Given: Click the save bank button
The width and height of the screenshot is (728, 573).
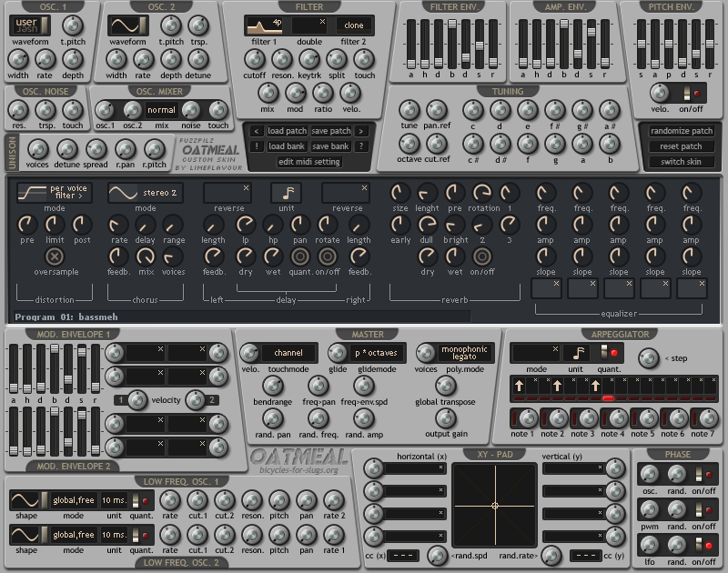Looking at the screenshot, I should click(330, 146).
